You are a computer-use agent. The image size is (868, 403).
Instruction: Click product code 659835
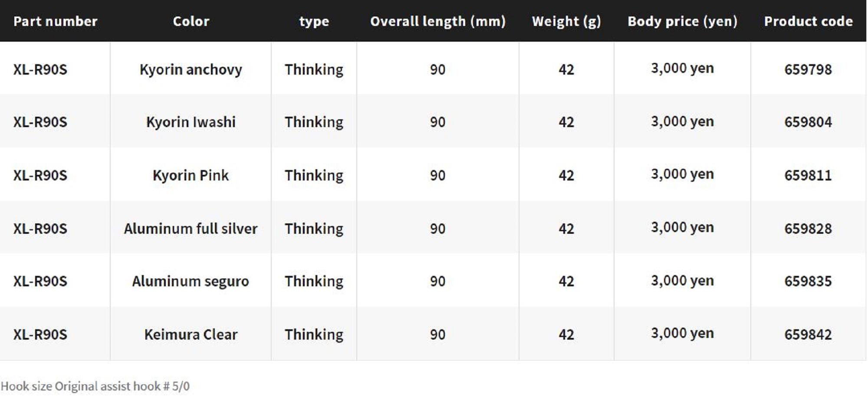[808, 281]
